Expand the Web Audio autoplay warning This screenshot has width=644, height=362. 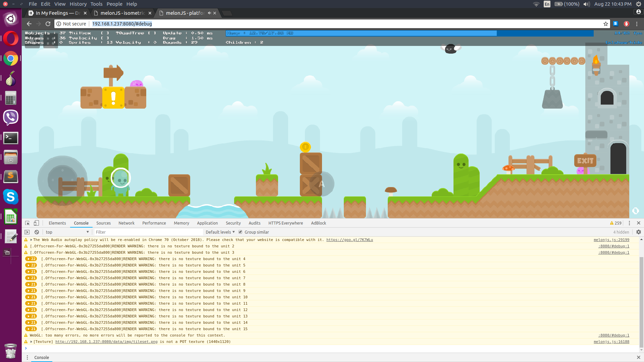coord(31,240)
